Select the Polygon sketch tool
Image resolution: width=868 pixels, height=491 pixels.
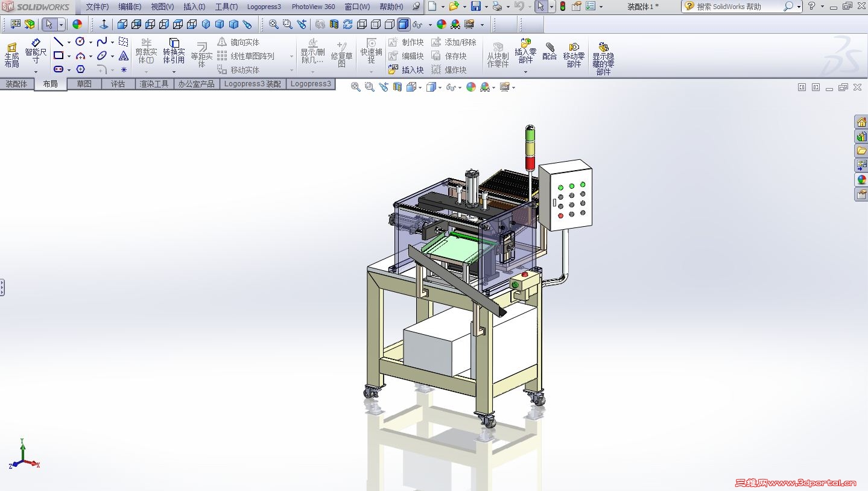(x=80, y=69)
